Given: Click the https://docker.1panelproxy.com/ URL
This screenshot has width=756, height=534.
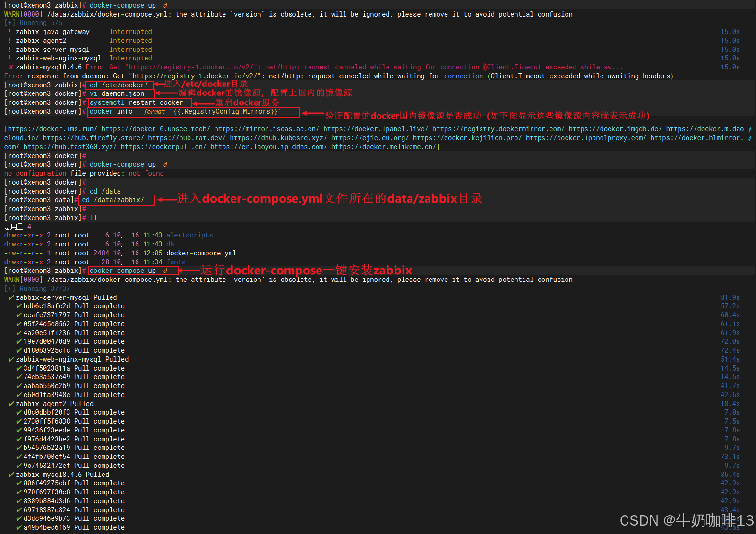Looking at the screenshot, I should point(586,138).
